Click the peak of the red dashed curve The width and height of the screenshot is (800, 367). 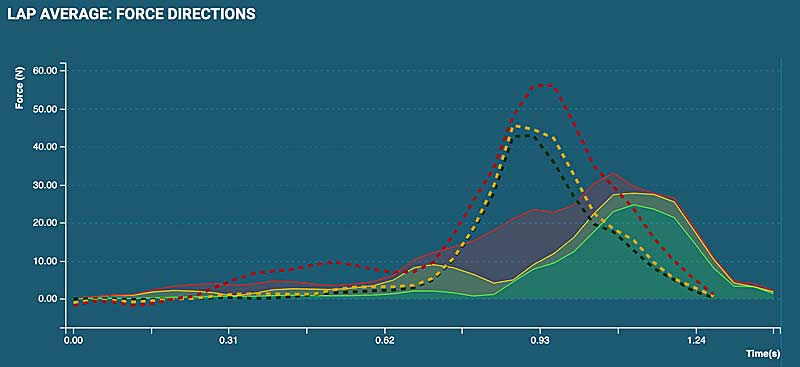543,85
